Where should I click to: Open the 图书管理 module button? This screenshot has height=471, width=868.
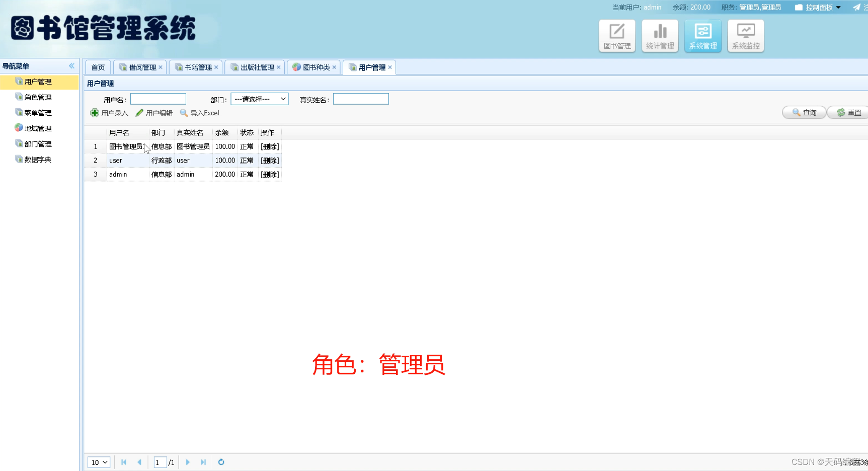[x=617, y=36]
